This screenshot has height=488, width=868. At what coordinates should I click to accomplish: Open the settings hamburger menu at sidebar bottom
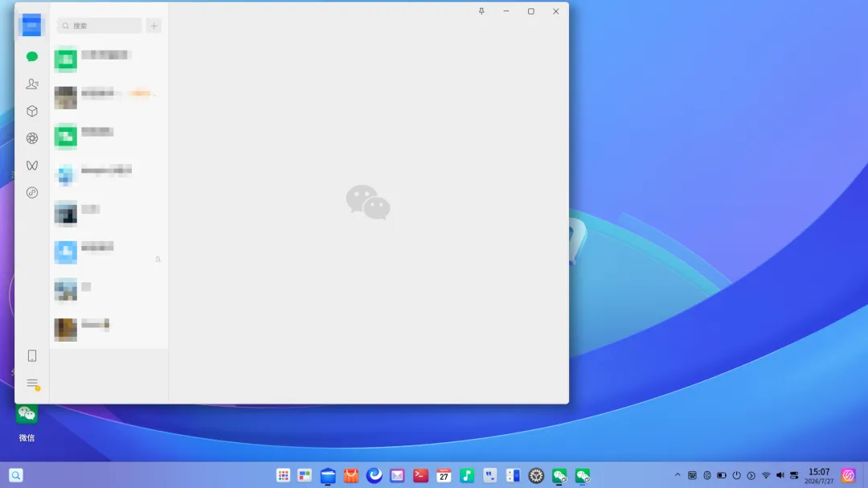click(x=32, y=383)
